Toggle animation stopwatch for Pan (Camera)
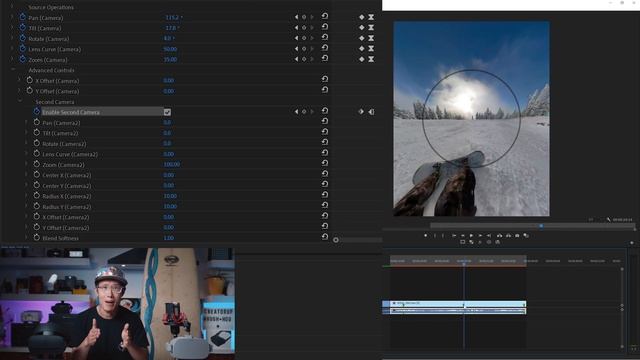This screenshot has height=360, width=640. 22,17
